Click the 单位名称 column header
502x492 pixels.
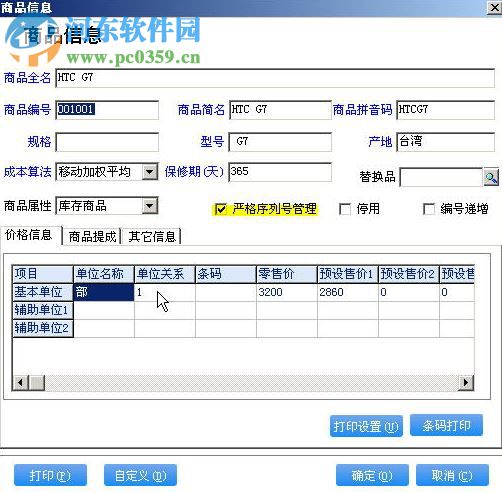coord(104,274)
